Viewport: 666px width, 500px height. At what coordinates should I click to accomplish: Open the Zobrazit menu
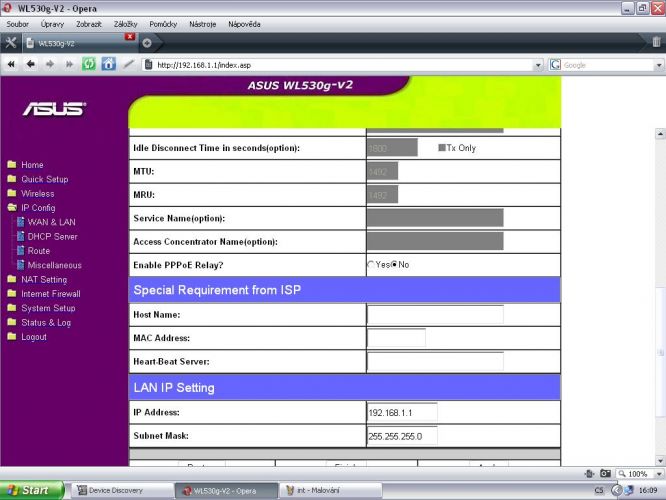(89, 24)
